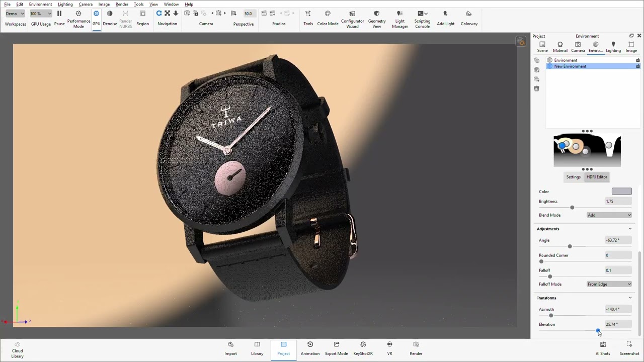644x362 pixels.
Task: Open the Animation timeline
Action: click(x=310, y=348)
